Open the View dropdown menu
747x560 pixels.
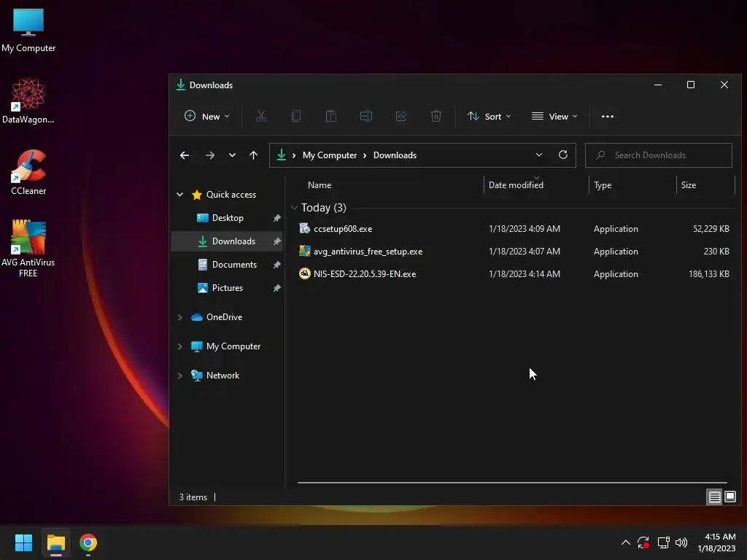click(x=554, y=116)
